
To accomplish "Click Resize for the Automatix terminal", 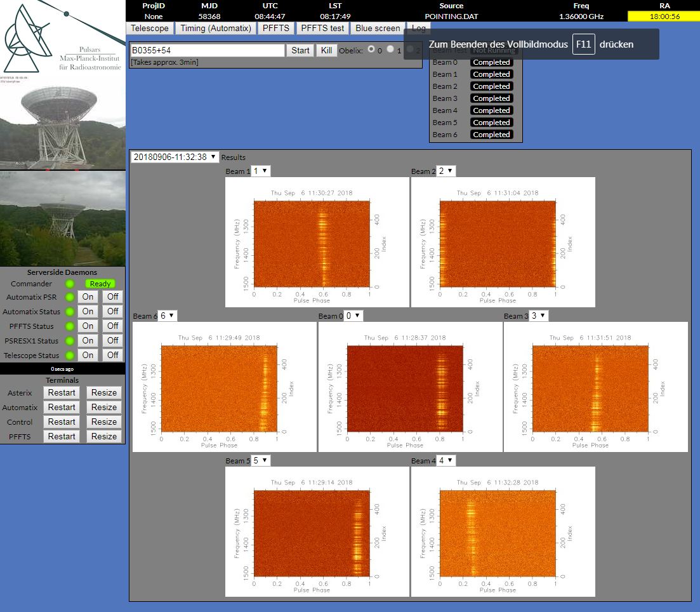I will point(104,408).
